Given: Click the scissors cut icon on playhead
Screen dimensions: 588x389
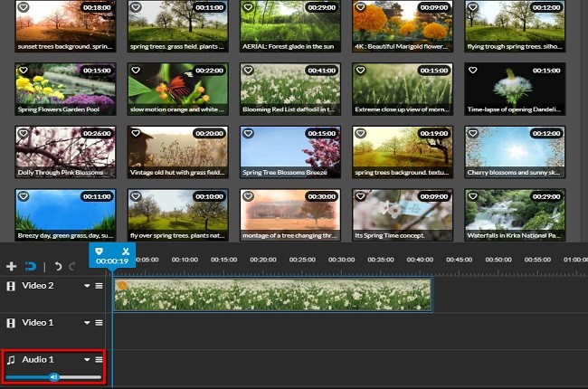Looking at the screenshot, I should [x=126, y=251].
